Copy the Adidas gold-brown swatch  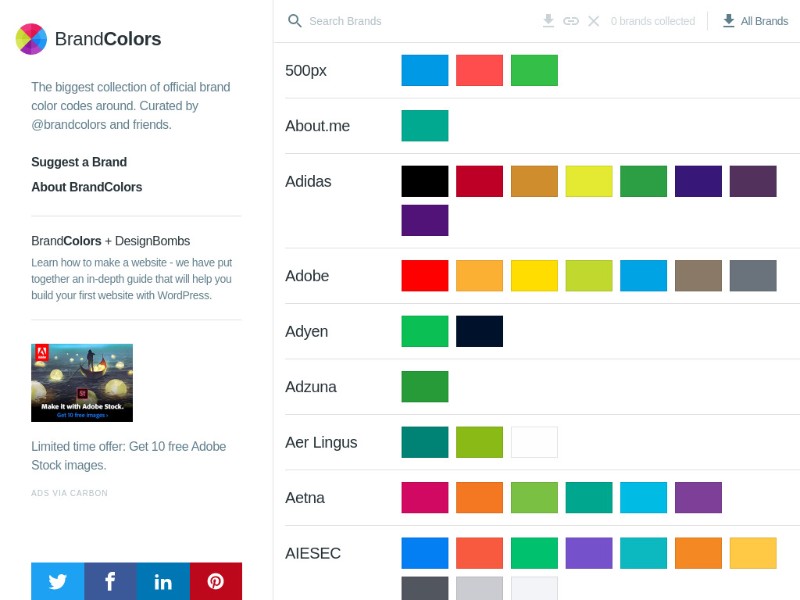pyautogui.click(x=534, y=181)
